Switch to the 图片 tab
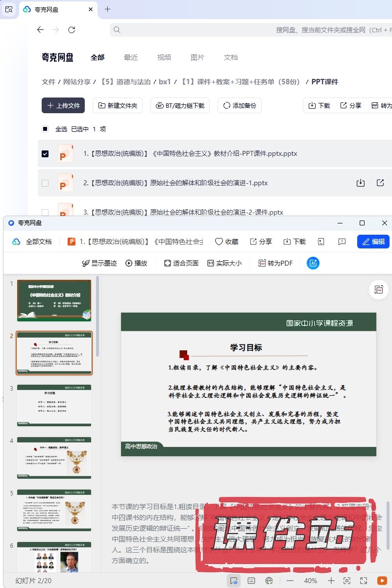 tap(197, 57)
